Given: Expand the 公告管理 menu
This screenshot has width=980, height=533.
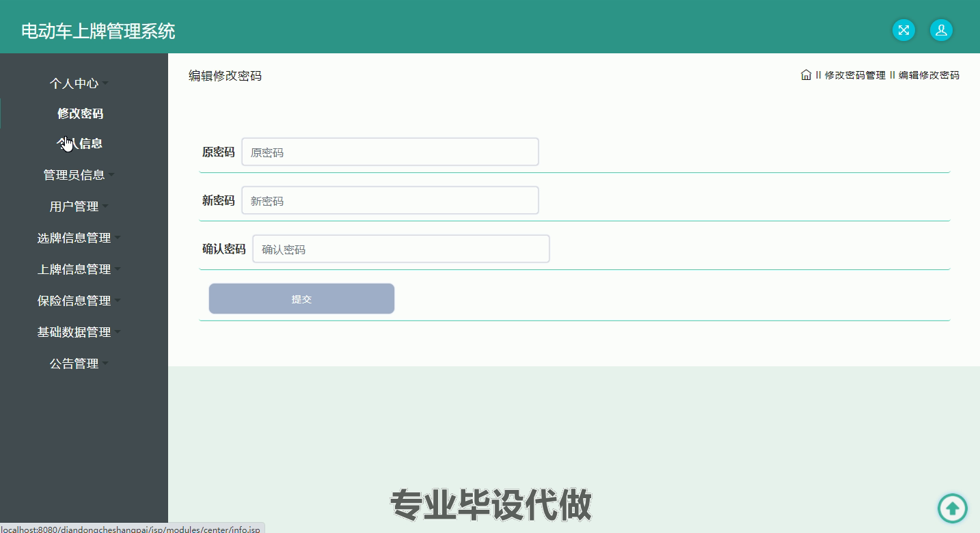Looking at the screenshot, I should click(x=79, y=364).
